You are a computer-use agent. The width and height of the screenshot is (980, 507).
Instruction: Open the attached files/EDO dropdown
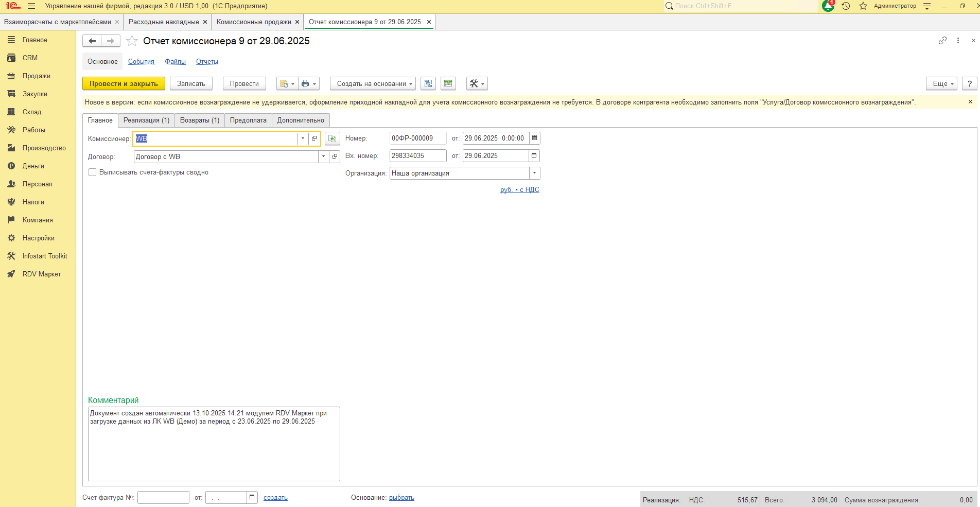287,83
